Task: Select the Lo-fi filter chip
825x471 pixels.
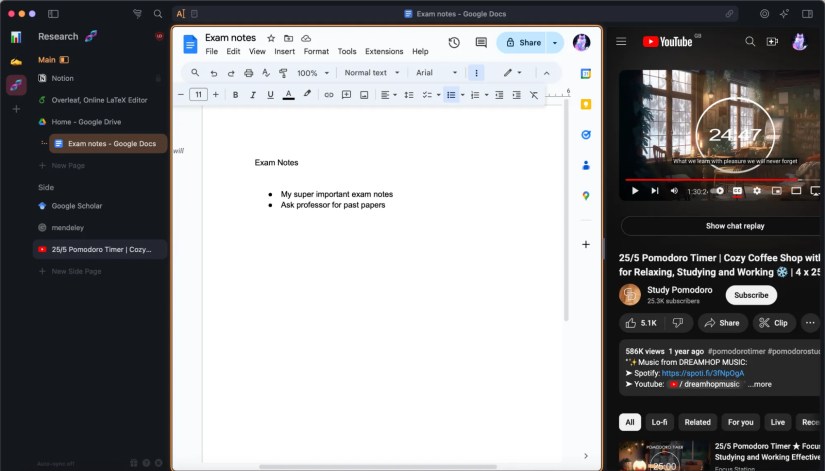Action: coord(659,422)
